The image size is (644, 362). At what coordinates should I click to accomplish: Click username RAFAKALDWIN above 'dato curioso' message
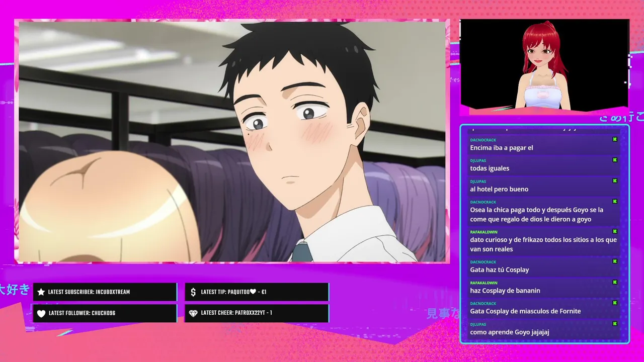coord(484,232)
